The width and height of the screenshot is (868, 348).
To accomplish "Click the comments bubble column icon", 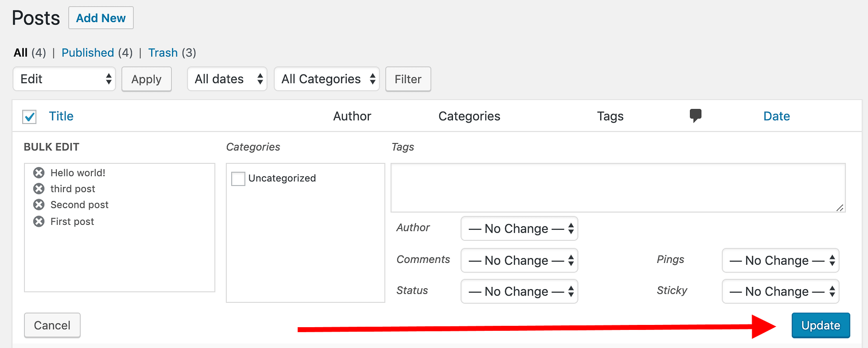I will coord(695,115).
